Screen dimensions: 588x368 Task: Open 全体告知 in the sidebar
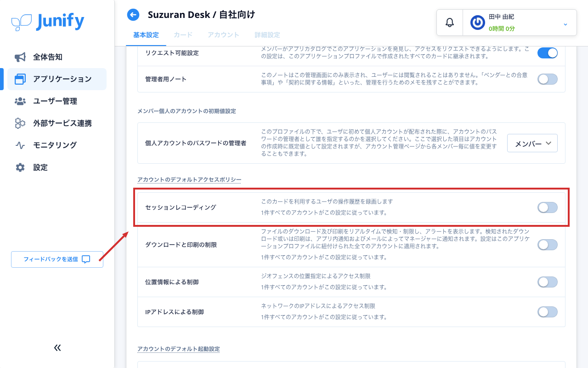coord(57,57)
